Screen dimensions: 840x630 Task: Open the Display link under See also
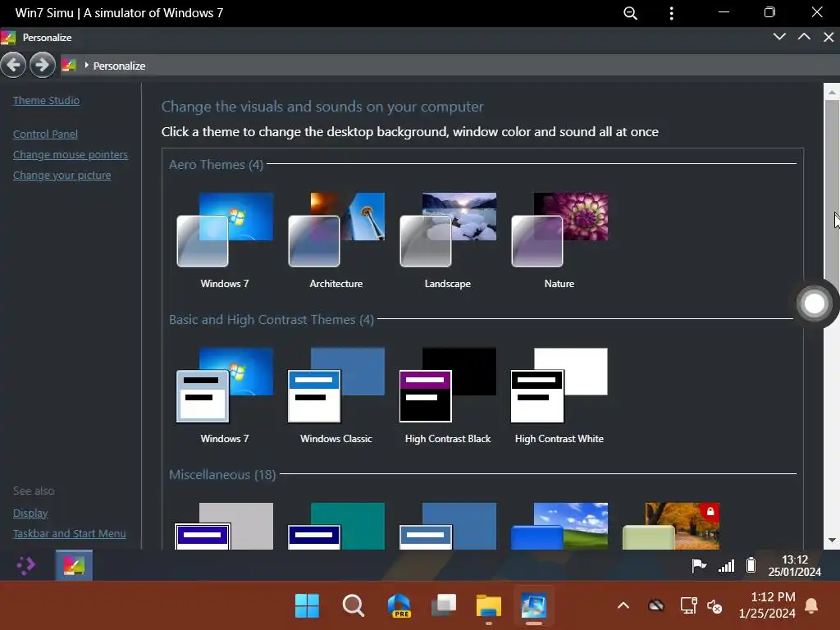(x=30, y=514)
